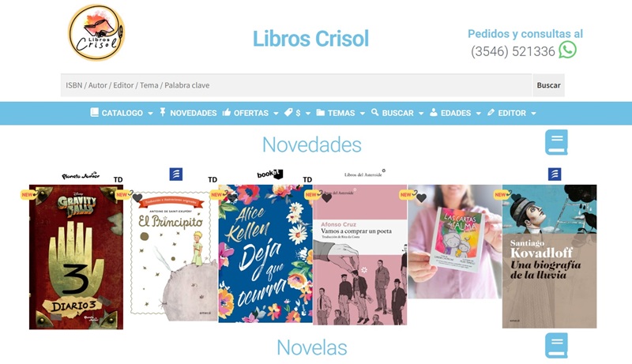Open the Gravity Falls Diario 3 cover

tap(76, 257)
